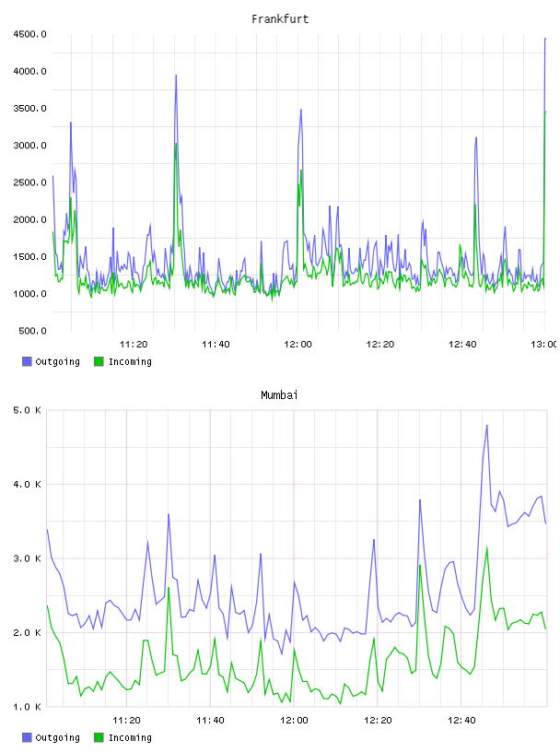This screenshot has height=752, width=560.
Task: Click the 3000.0 y-axis label in Frankfurt
Action: [29, 146]
